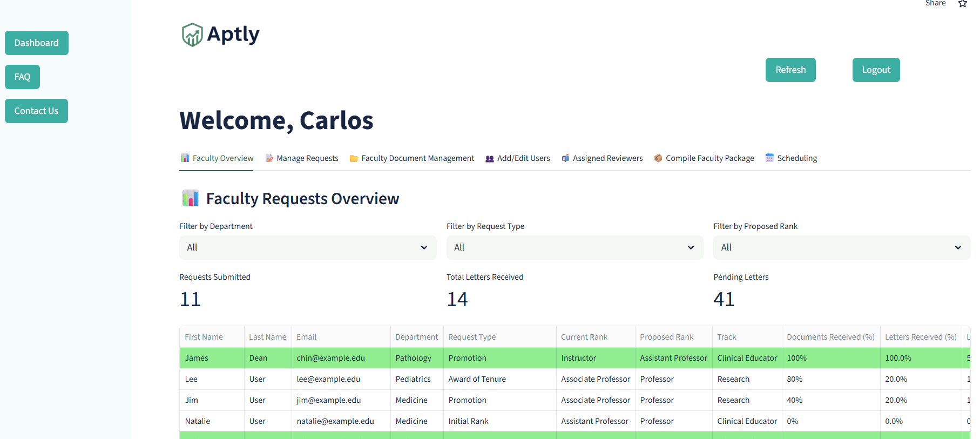Sort by the Last Name column header
This screenshot has width=980, height=439.
pos(268,337)
